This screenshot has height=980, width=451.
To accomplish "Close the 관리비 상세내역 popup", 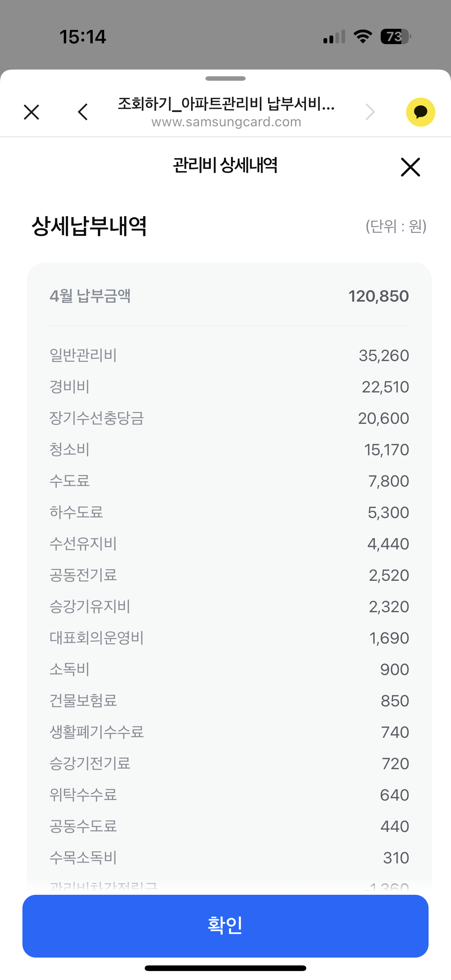I will click(x=410, y=167).
